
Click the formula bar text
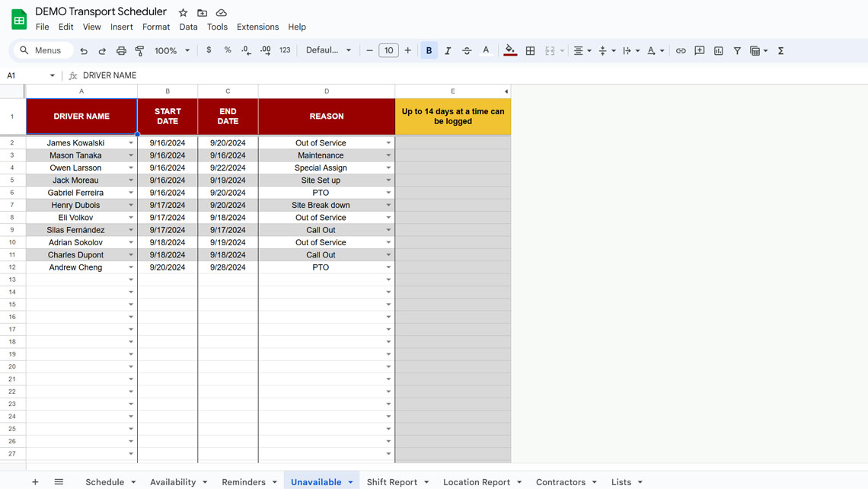tap(110, 75)
